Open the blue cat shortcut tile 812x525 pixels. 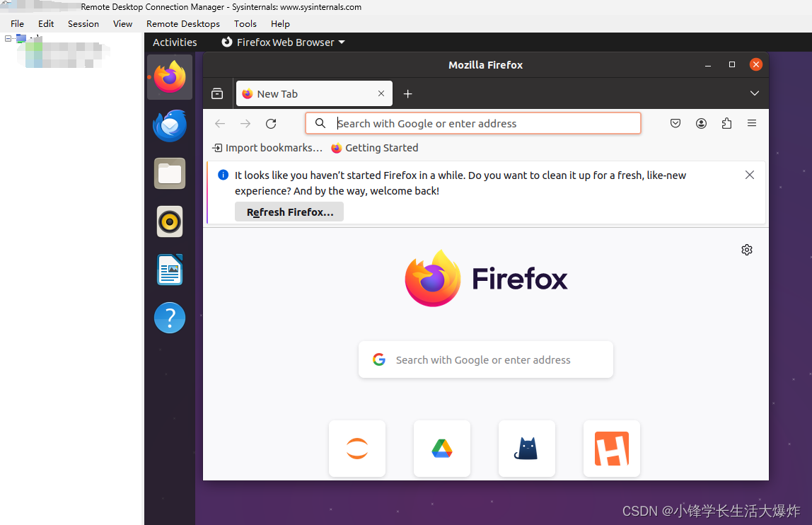[527, 449]
